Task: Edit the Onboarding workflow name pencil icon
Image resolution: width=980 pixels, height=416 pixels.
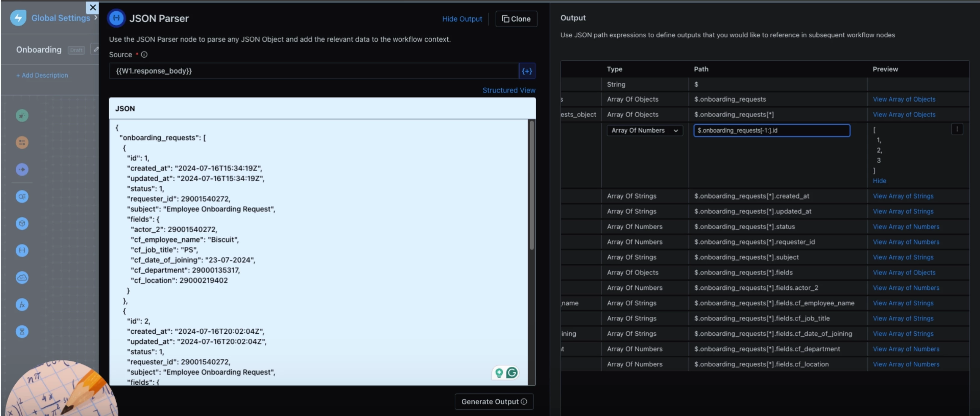Action: (95, 49)
